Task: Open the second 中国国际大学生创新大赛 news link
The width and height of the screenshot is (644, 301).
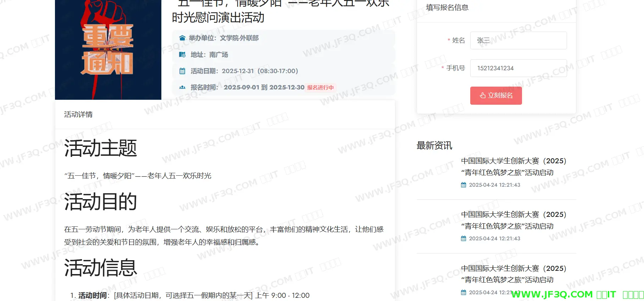Action: pos(513,220)
